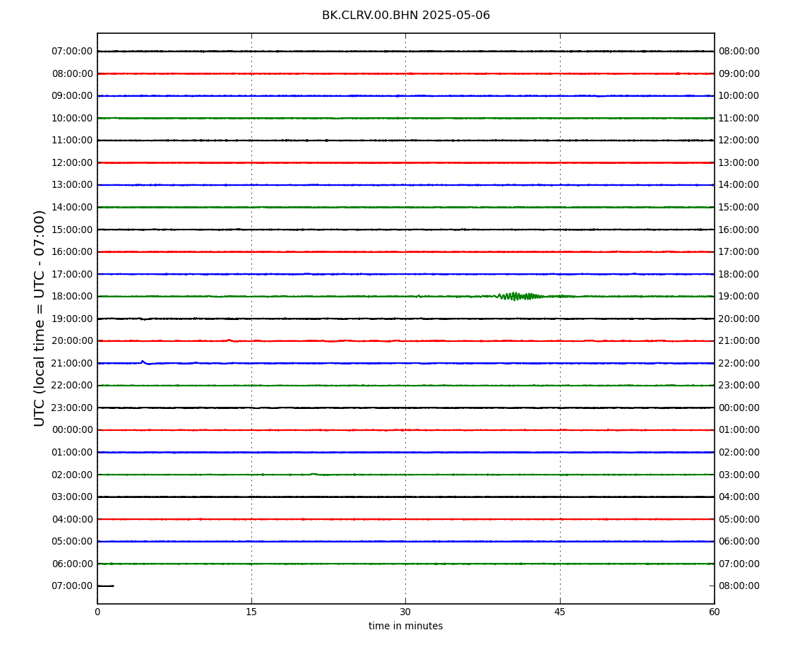Click the left-axis 15:00:00 start-time label

(x=73, y=230)
